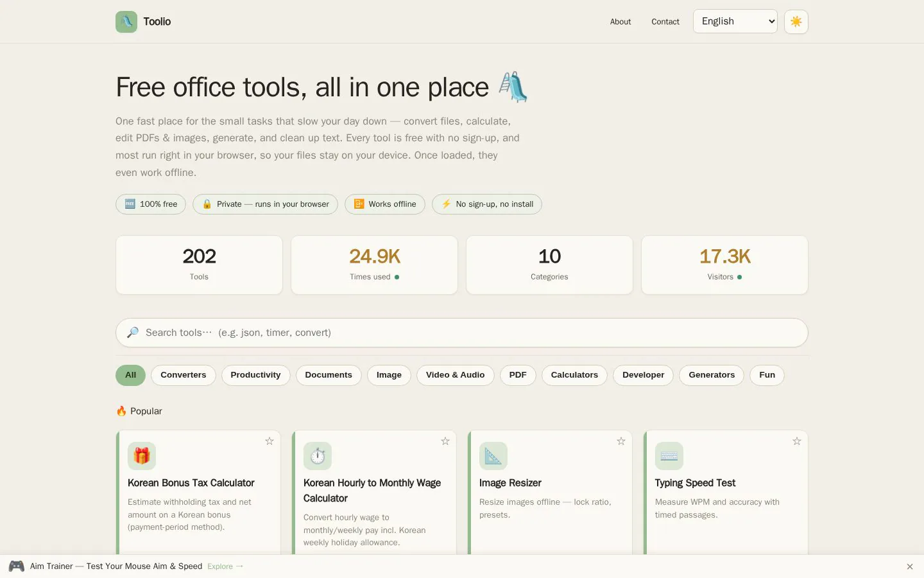Go to the Contact link
This screenshot has height=578, width=924.
(x=665, y=22)
